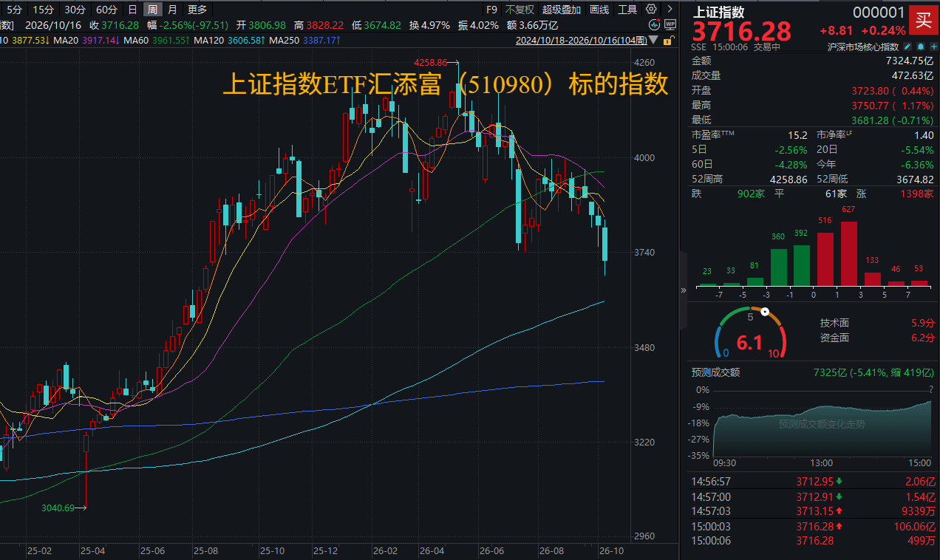Viewport: 940px width, 560px height.
Task: Toggle 不复权 price adjustment mode
Action: point(519,10)
